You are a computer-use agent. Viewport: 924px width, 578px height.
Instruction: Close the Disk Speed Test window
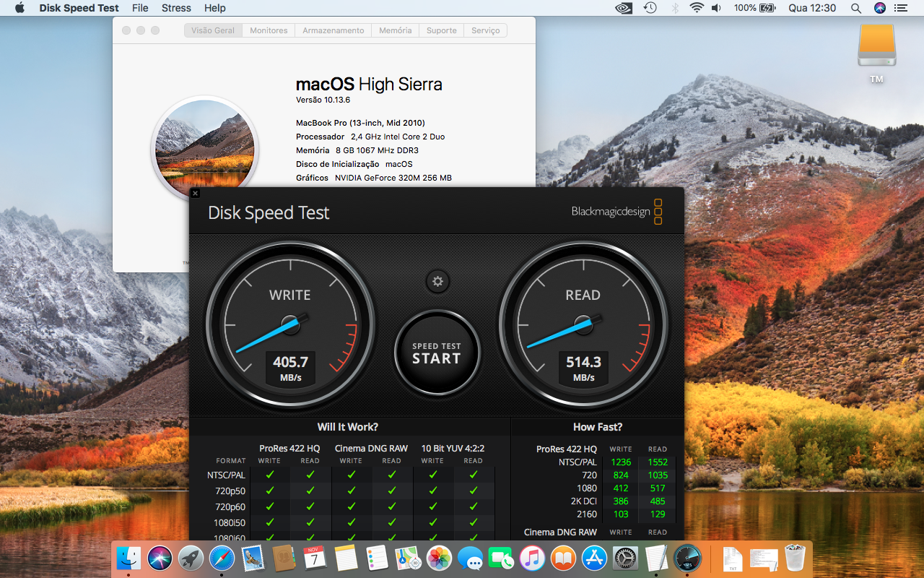[195, 193]
